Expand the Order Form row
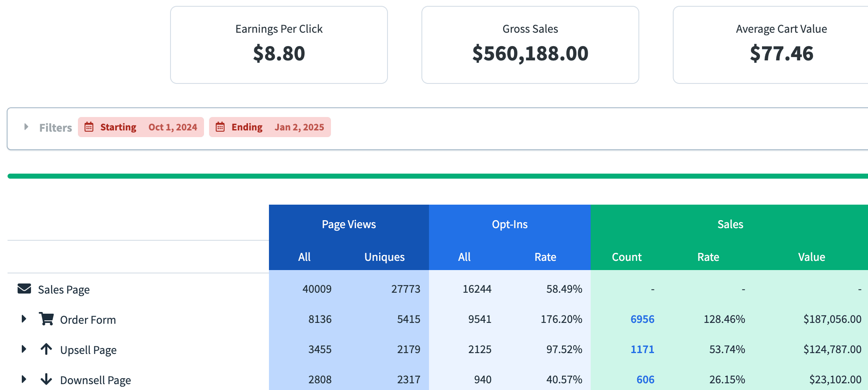Screen dimensions: 868x390 click(x=24, y=319)
